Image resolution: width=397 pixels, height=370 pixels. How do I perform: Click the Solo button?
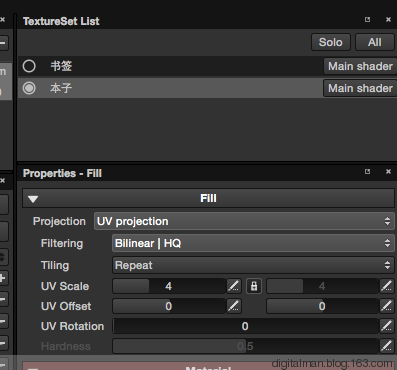coord(331,42)
